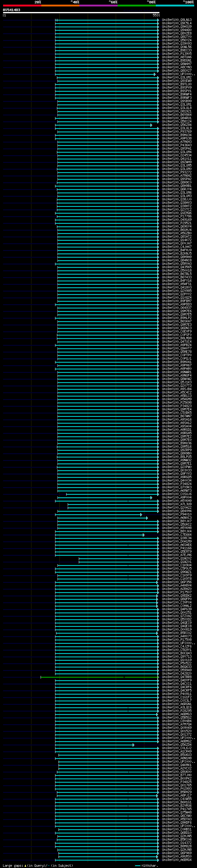Image resolution: width=197 pixels, height=868 pixels.
Task: Click the label UniRef100_C7E664
Action: [176, 535]
